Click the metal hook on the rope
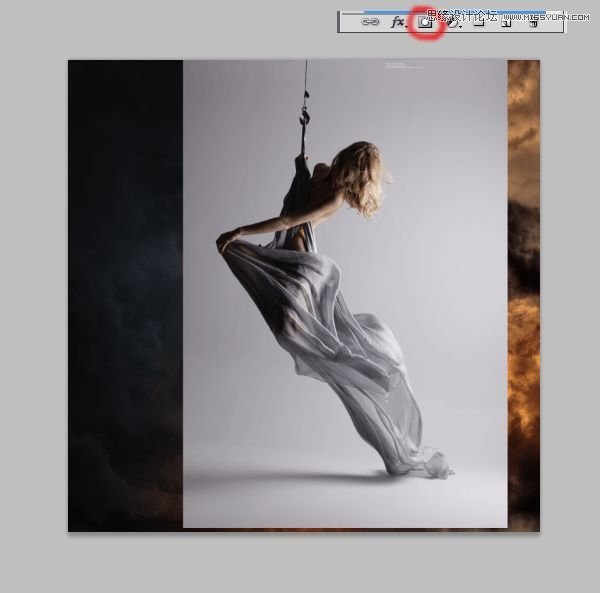The width and height of the screenshot is (600, 593). (304, 116)
